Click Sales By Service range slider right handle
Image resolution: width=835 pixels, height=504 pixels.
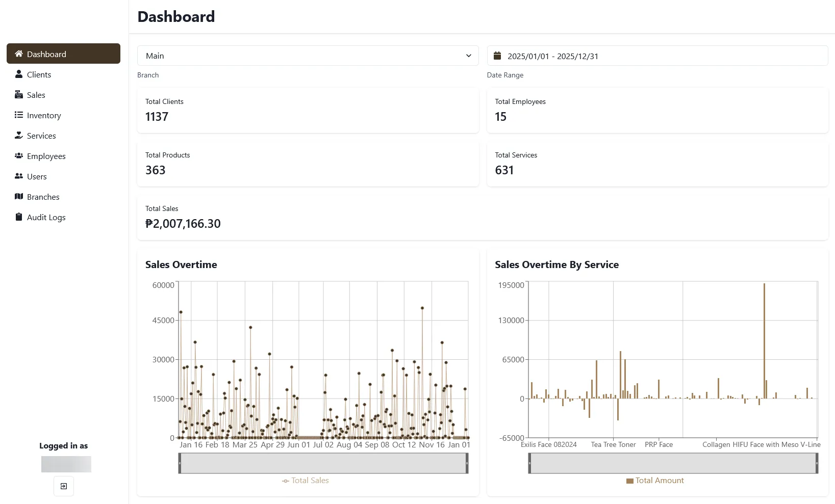click(817, 463)
